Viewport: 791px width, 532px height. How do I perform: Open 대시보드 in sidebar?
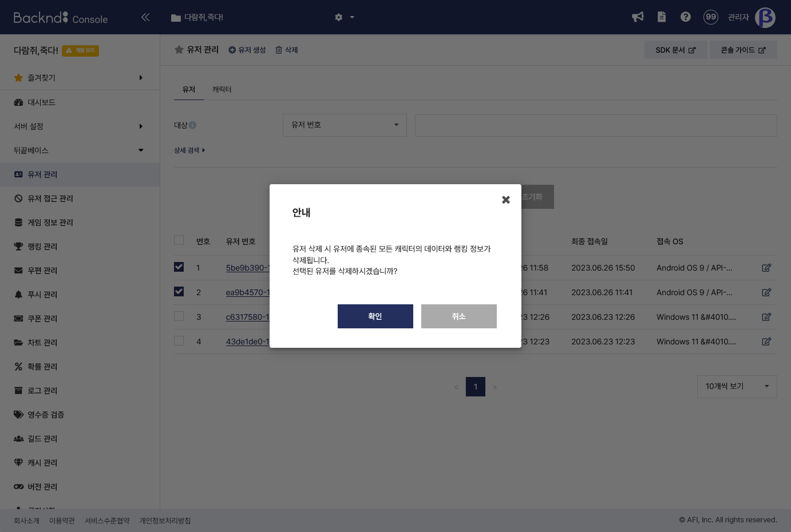[80, 102]
